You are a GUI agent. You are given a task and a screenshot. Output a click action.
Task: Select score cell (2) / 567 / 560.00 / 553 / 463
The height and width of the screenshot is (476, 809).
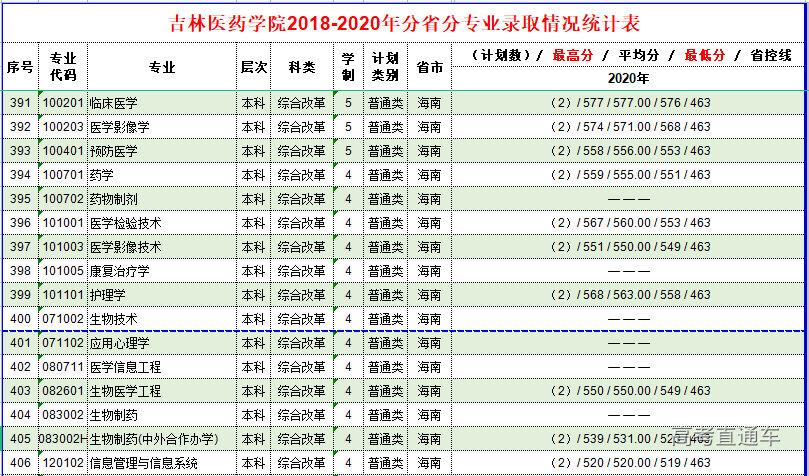628,223
